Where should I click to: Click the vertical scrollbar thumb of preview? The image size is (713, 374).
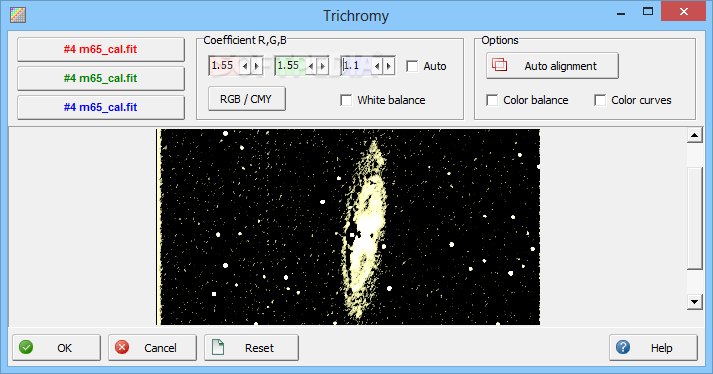[694, 218]
